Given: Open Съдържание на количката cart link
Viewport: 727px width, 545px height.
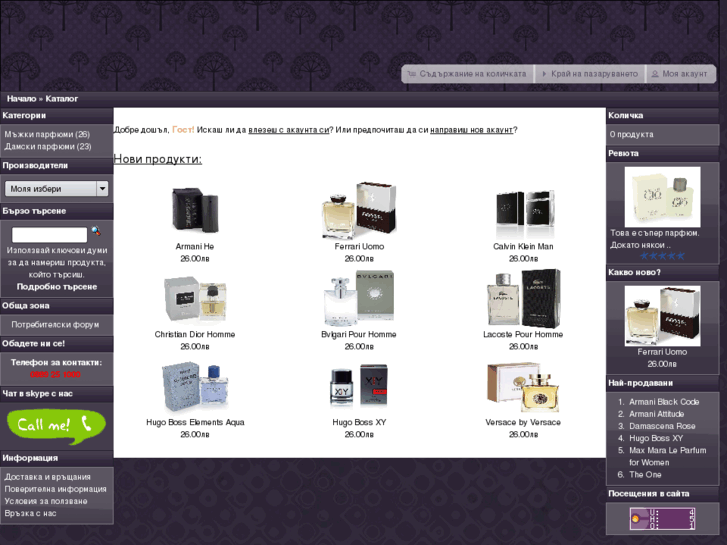Looking at the screenshot, I should point(467,74).
